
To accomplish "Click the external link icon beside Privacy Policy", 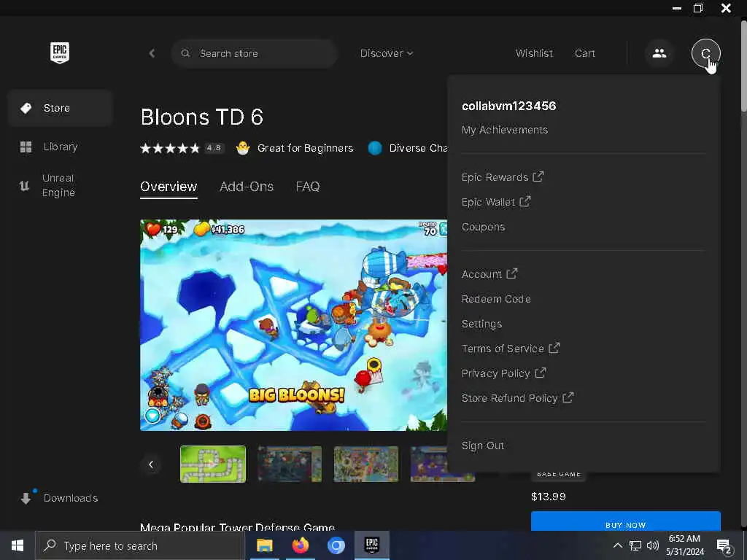I will click(541, 373).
